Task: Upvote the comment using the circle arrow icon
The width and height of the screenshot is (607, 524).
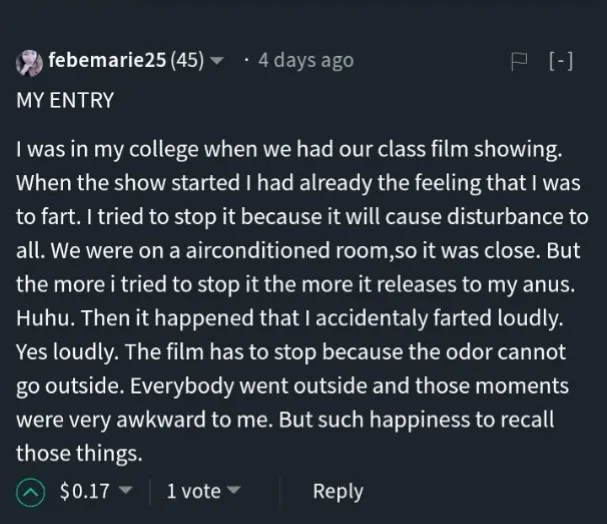Action: tap(30, 492)
